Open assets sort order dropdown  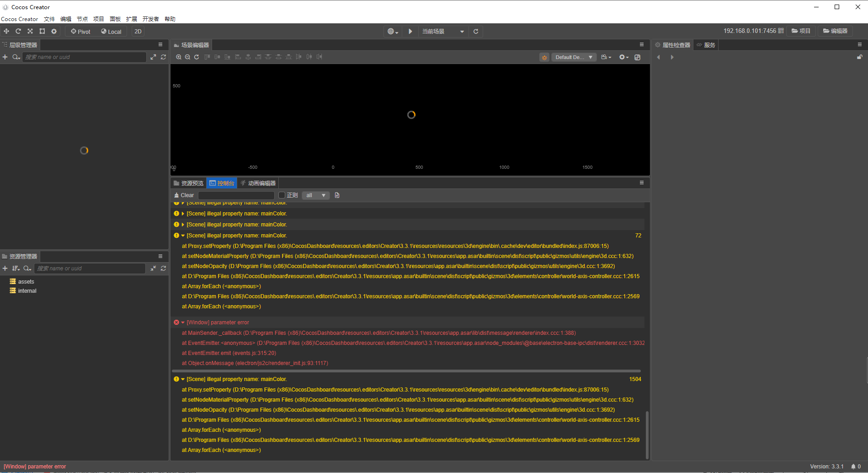point(16,269)
